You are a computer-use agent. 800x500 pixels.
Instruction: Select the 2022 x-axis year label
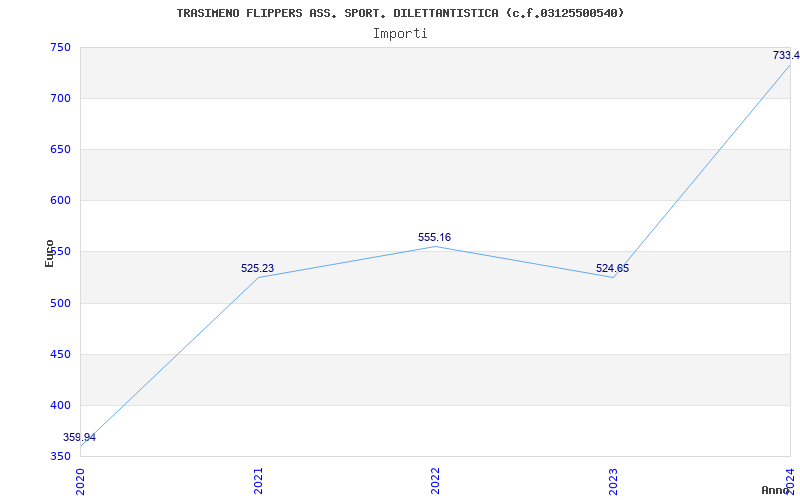(x=436, y=479)
